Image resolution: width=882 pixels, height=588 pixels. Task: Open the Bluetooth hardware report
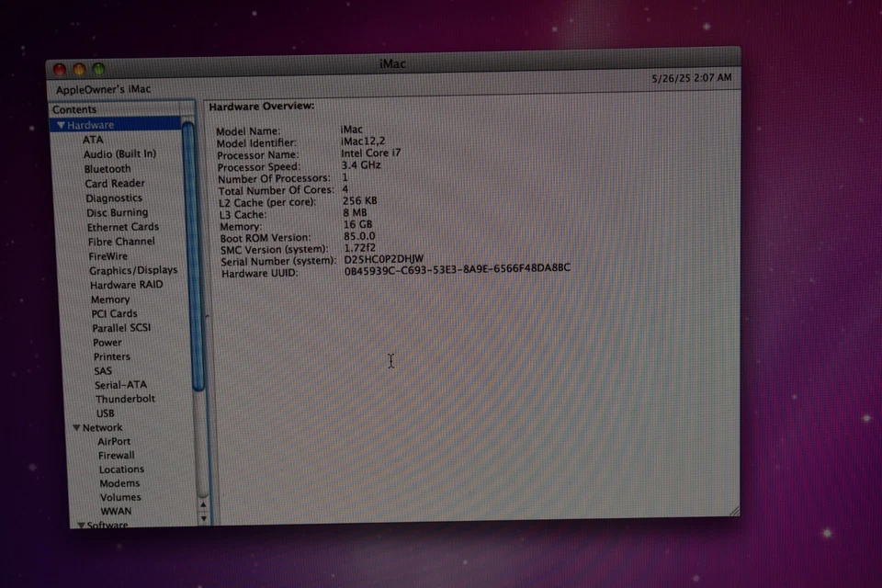click(107, 168)
